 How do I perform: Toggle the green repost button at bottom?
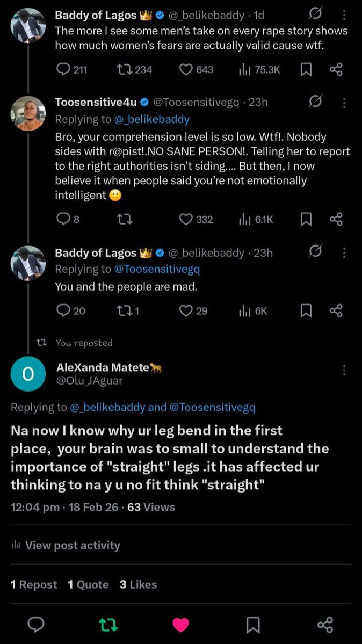point(108,625)
